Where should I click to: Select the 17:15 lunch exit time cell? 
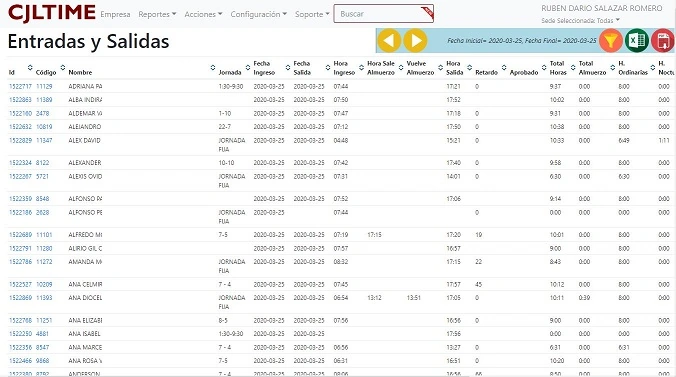click(x=374, y=235)
